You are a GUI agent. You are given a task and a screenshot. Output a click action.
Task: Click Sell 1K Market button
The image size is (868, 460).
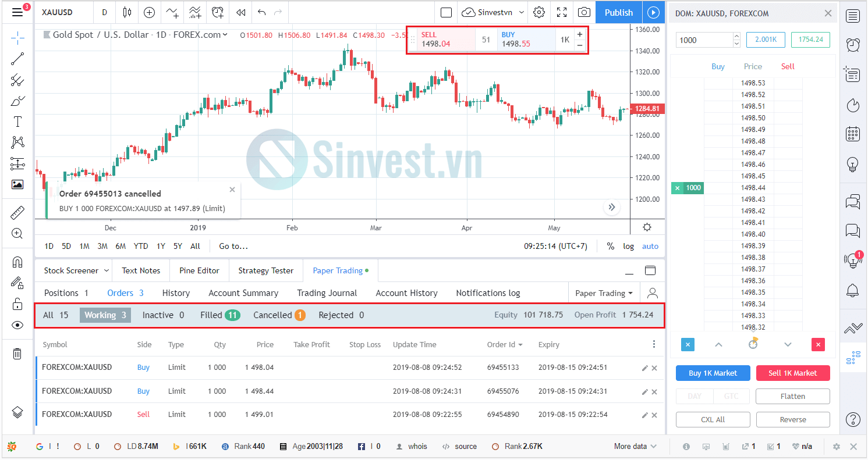(x=793, y=373)
